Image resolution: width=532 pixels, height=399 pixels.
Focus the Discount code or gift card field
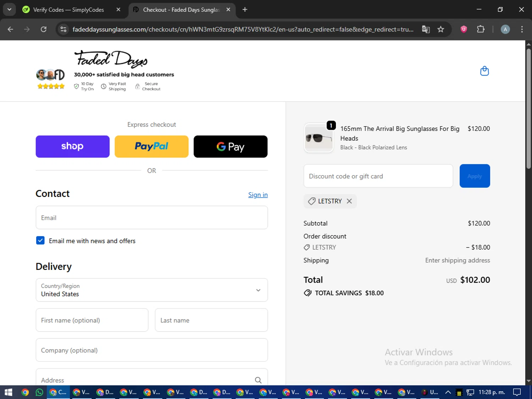click(378, 176)
